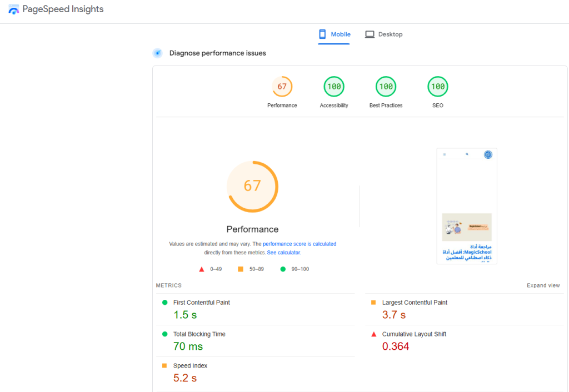Select the SEO 100 score gauge
The width and height of the screenshot is (569, 392).
click(438, 87)
